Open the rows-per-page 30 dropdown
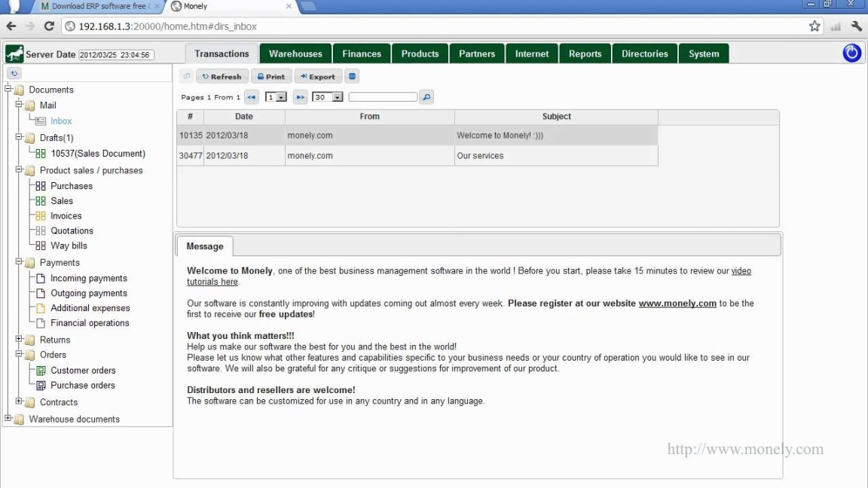868x488 pixels. coord(327,97)
